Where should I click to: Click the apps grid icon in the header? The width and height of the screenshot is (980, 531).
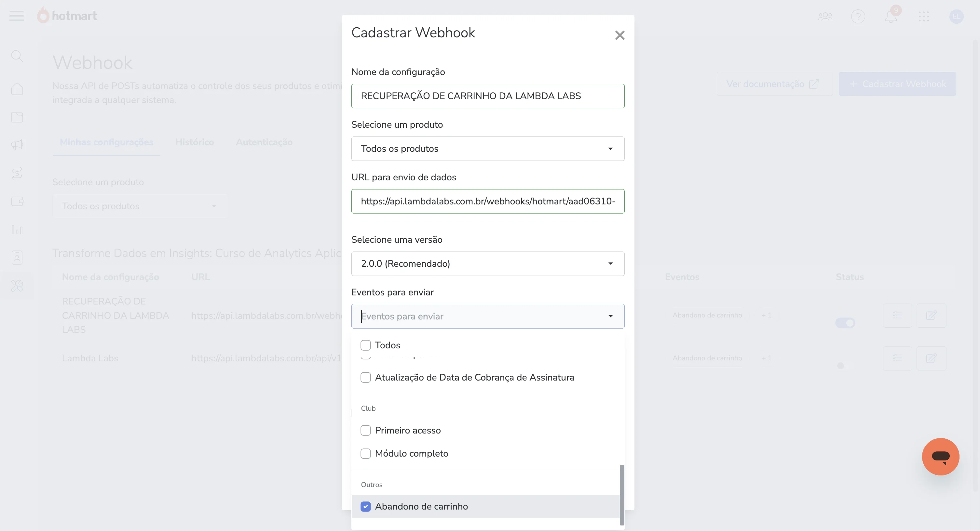[x=924, y=16]
